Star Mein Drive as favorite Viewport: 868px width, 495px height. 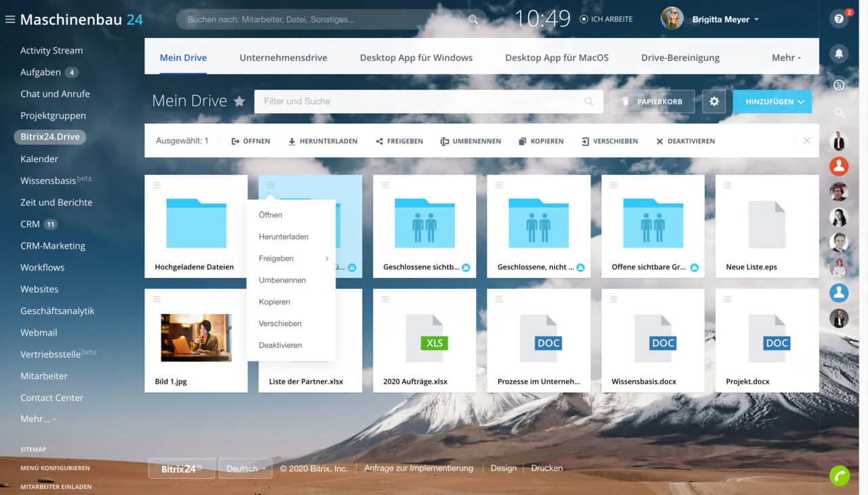pos(239,101)
